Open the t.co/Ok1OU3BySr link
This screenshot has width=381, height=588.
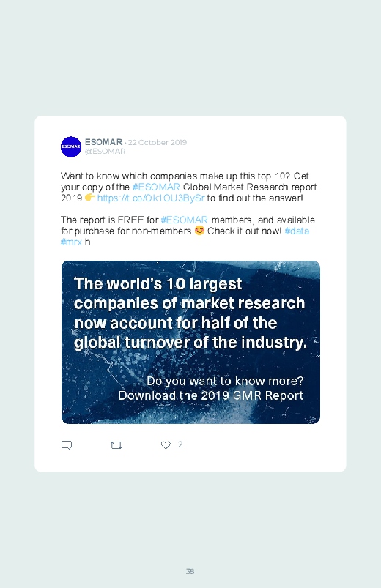pos(151,198)
